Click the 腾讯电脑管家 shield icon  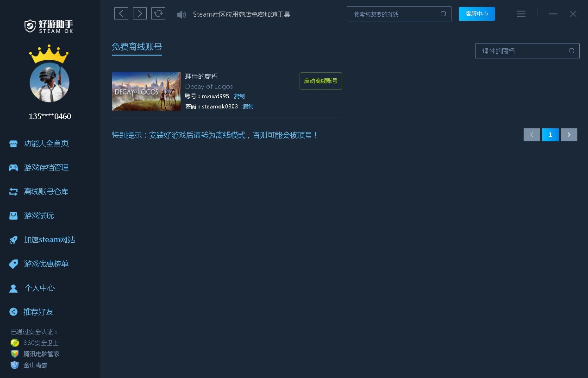click(x=15, y=354)
